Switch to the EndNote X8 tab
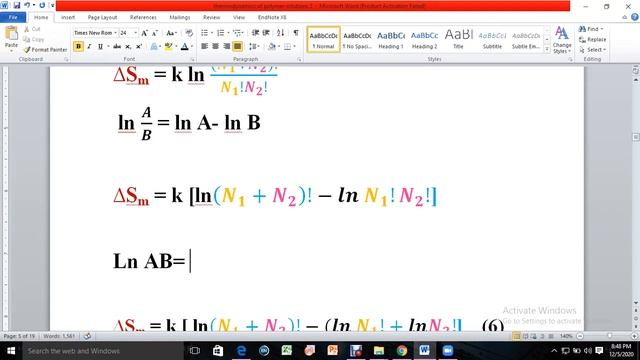The image size is (640, 360). [x=272, y=17]
